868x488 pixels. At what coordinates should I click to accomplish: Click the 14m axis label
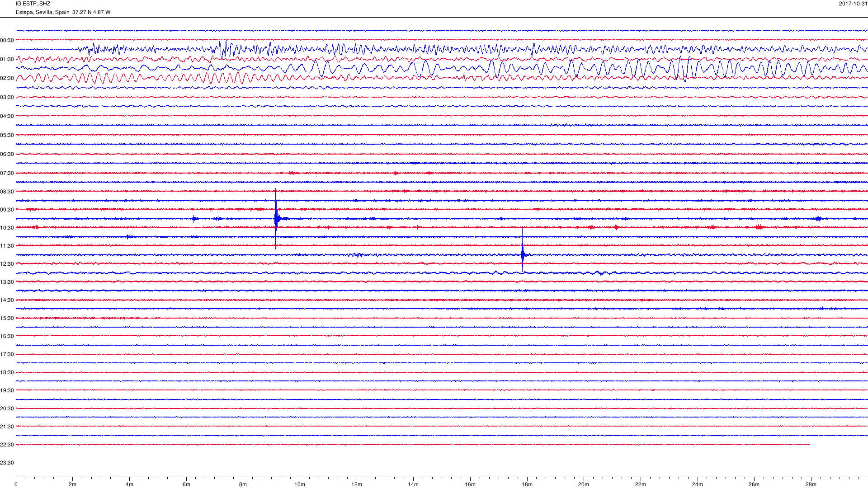[x=413, y=484]
